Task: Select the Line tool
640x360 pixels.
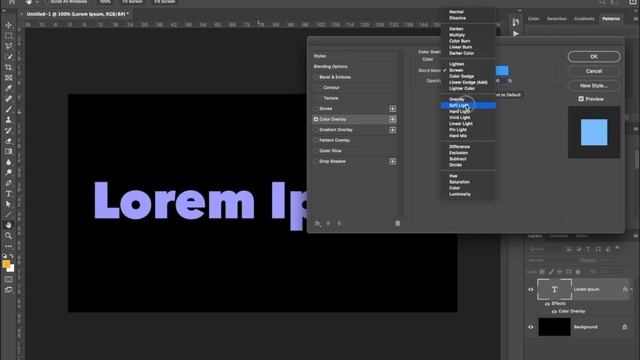Action: 8,215
